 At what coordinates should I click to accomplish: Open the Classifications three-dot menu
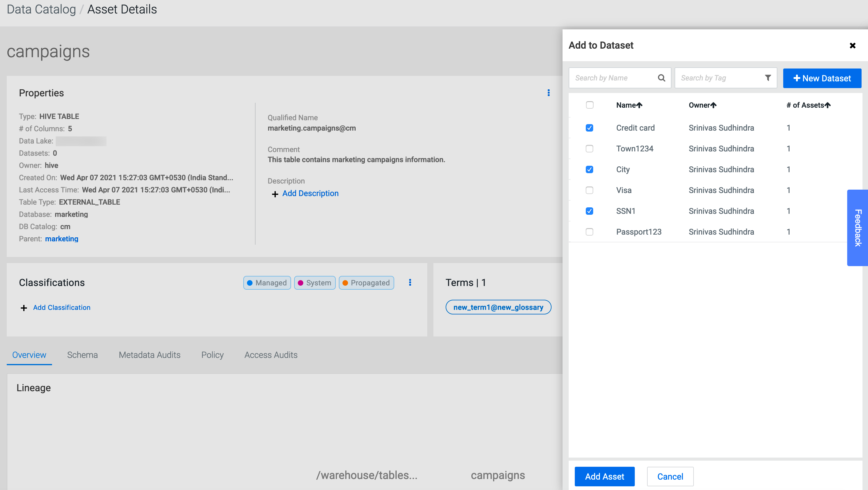coord(410,282)
